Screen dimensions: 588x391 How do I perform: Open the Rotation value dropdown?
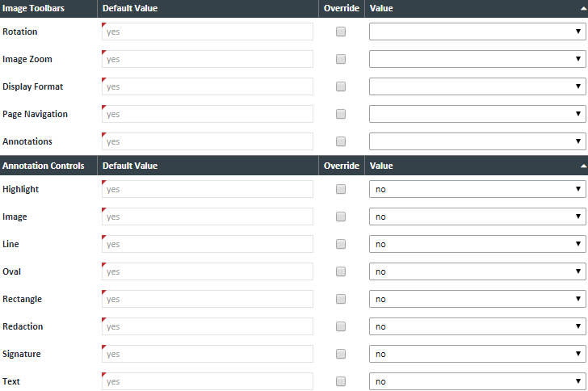point(477,32)
